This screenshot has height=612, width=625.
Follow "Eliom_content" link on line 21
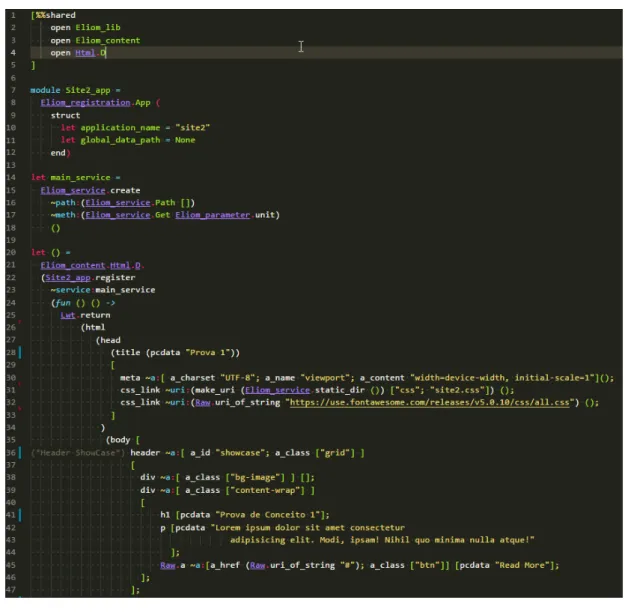(x=73, y=265)
